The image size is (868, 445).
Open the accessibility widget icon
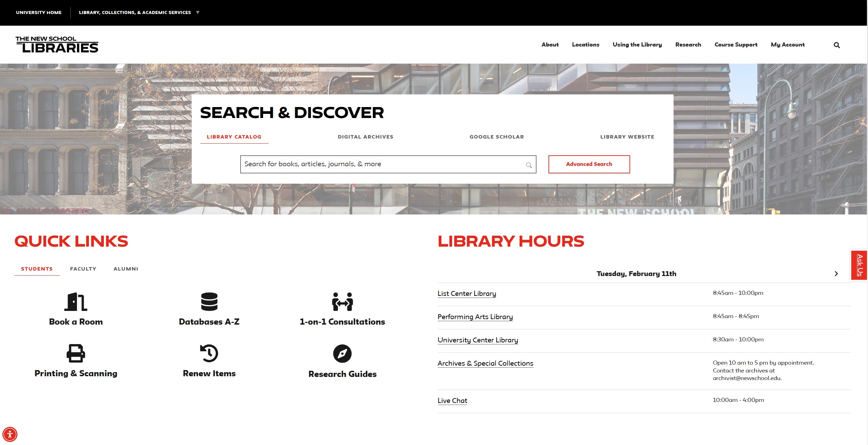[x=10, y=434]
